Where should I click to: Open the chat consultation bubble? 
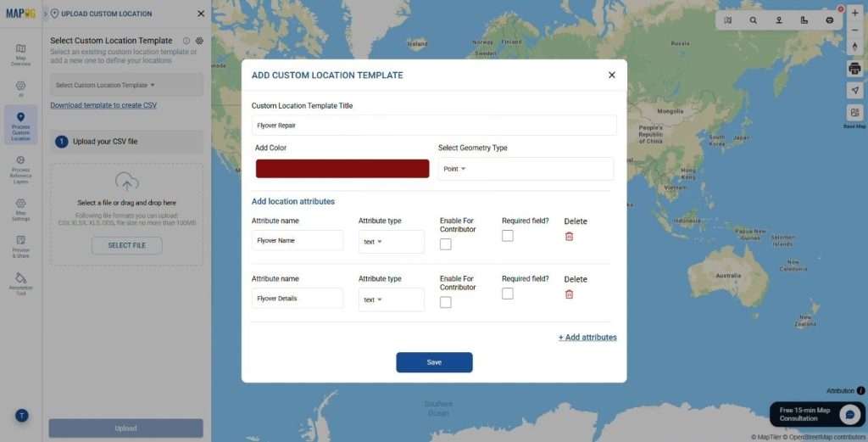[x=849, y=414]
